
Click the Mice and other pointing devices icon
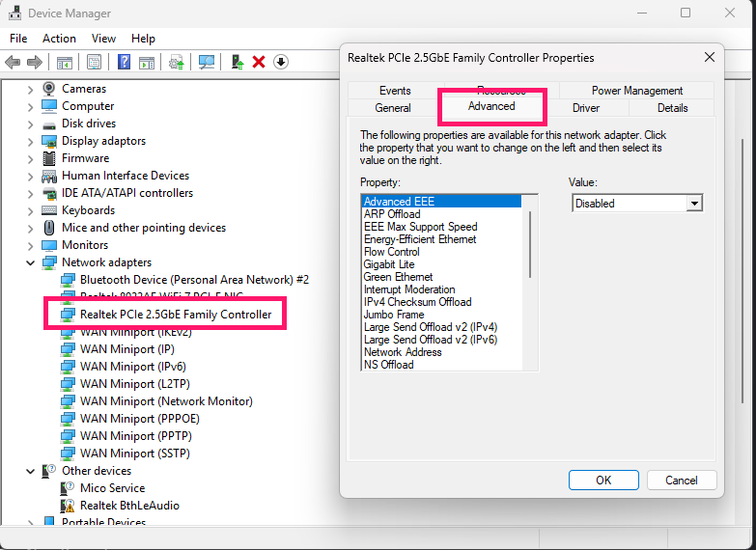point(48,228)
